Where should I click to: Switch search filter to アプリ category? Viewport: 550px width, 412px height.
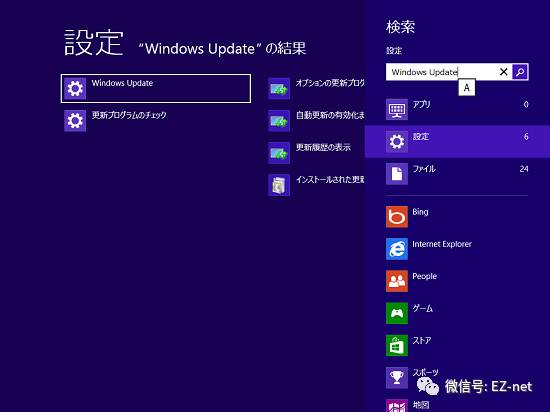click(457, 109)
